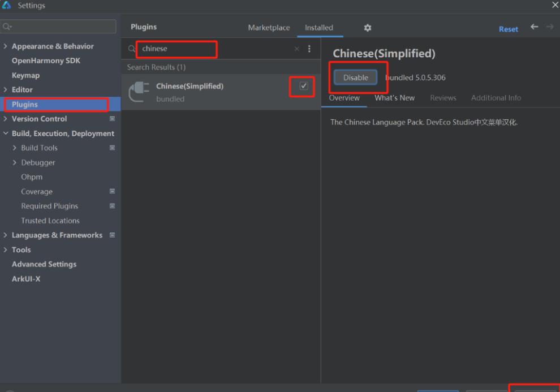Go forward with the right arrow
Image resolution: width=560 pixels, height=392 pixels.
[550, 27]
